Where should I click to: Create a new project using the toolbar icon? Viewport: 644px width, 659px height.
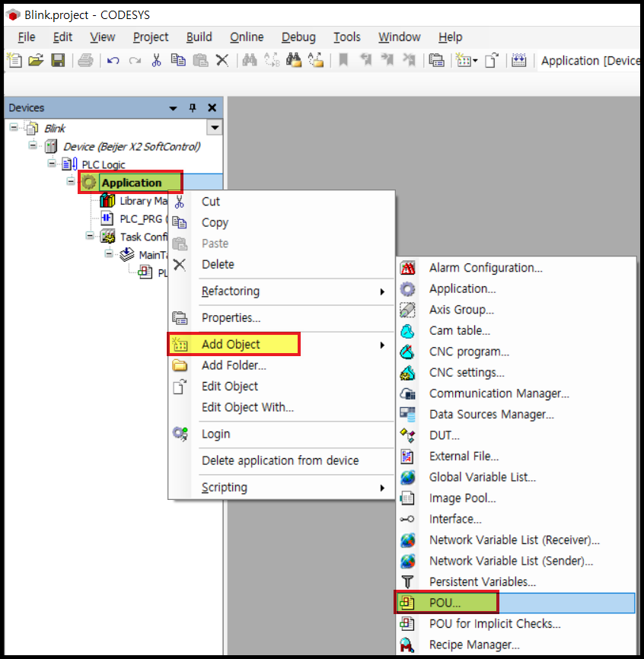[14, 61]
